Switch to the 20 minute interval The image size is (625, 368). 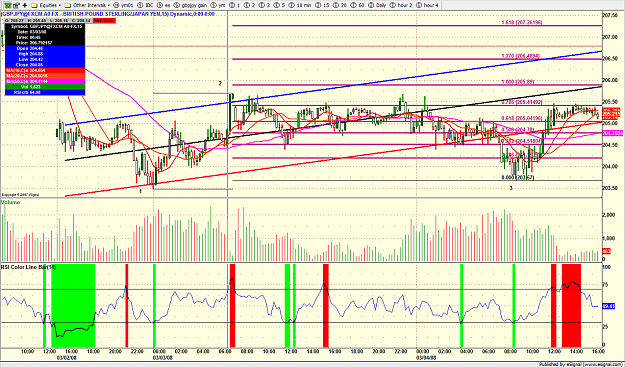coord(341,5)
